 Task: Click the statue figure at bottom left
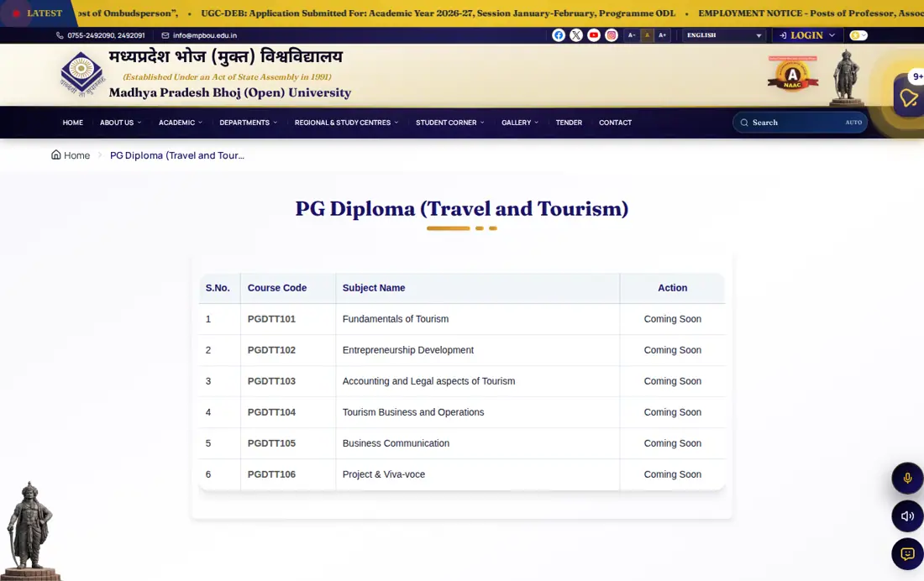tap(29, 531)
